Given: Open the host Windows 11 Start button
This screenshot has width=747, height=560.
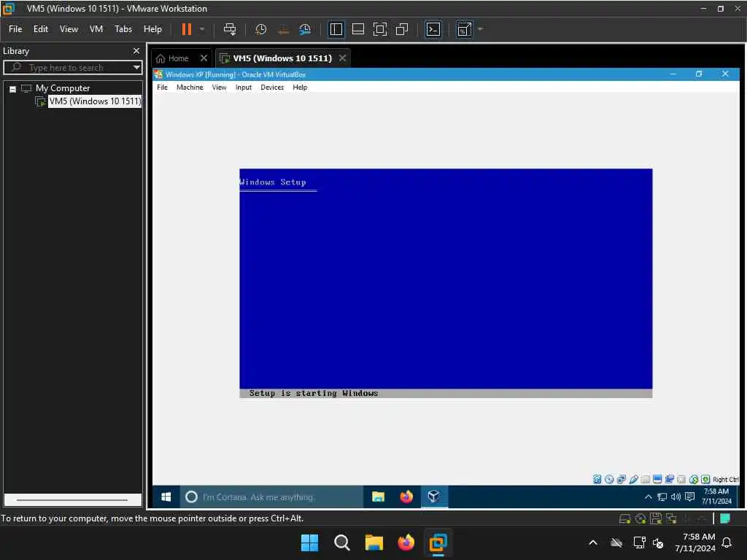Looking at the screenshot, I should coord(309,542).
